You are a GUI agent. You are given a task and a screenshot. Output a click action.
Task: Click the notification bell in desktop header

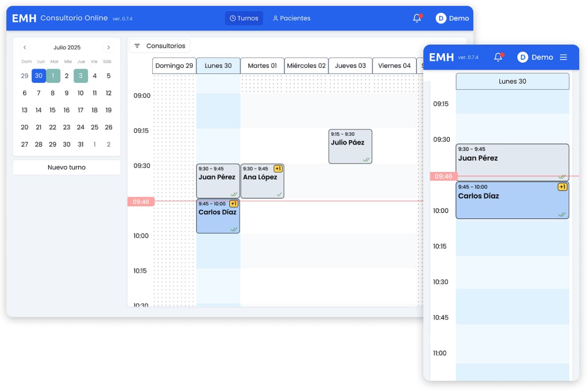coord(417,18)
